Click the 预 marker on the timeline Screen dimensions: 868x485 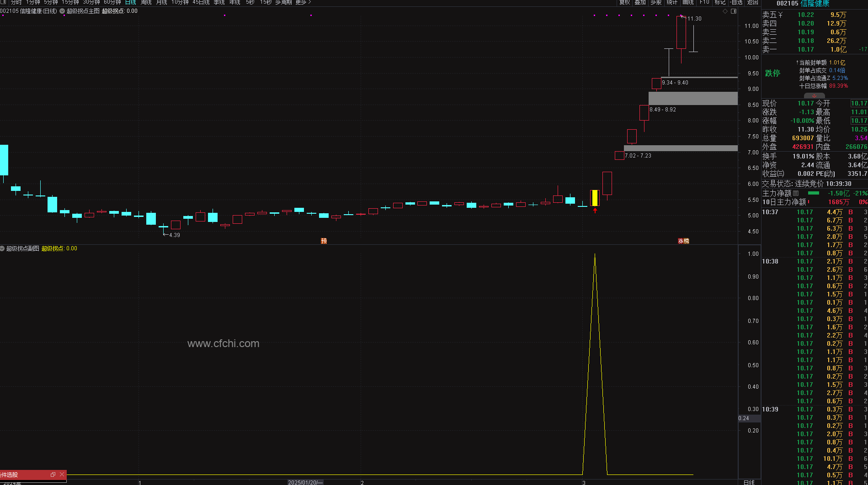(324, 241)
